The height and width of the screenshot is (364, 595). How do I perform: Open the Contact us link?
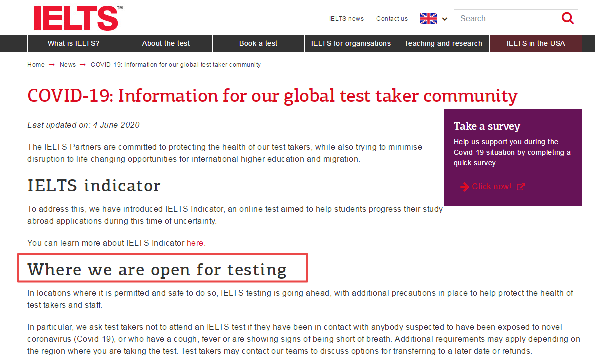[392, 19]
